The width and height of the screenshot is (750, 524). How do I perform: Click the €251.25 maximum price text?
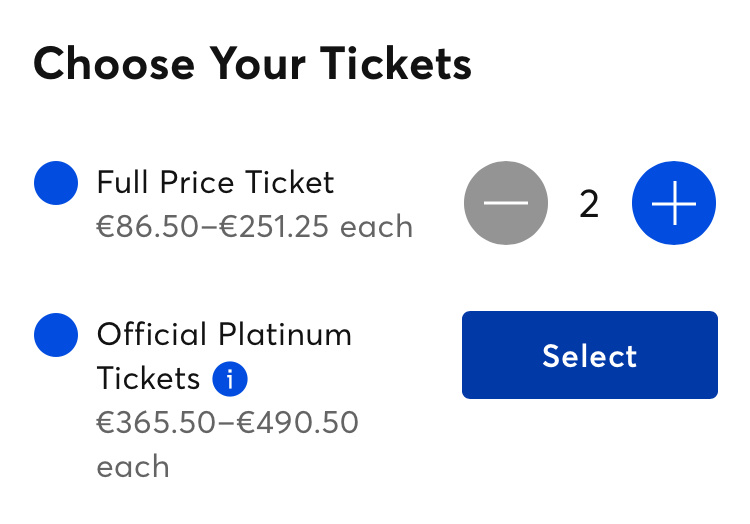tap(274, 227)
